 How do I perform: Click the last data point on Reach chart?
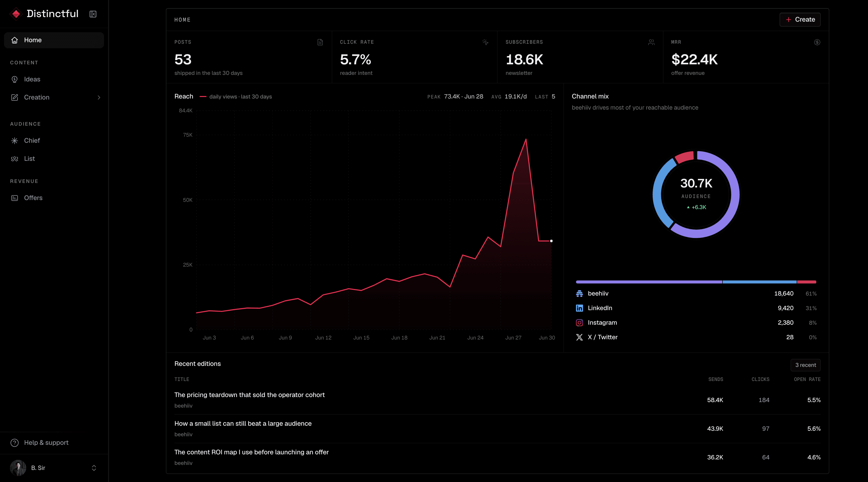(551, 241)
